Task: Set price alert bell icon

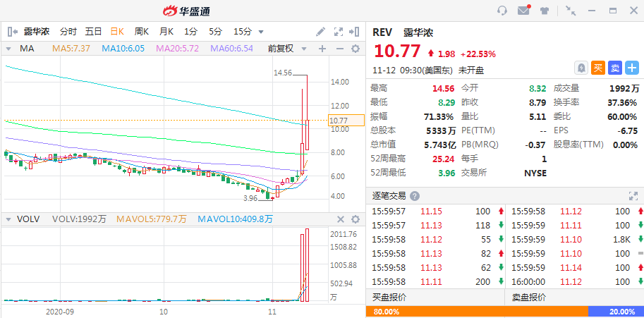Action: [x=581, y=68]
